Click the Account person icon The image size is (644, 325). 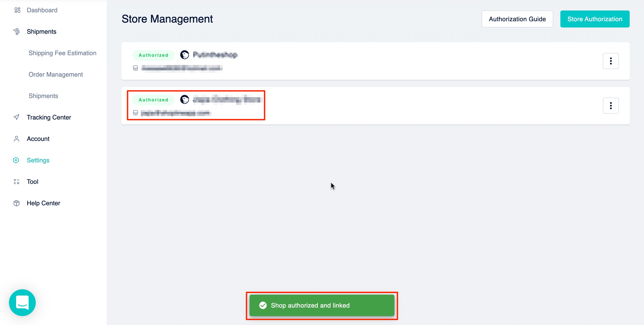pyautogui.click(x=17, y=139)
